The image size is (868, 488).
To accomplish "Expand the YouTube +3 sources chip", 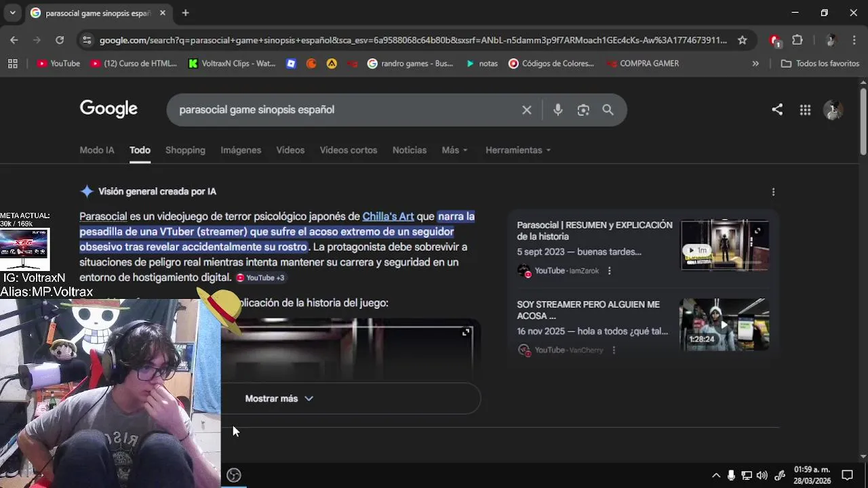I will click(x=260, y=278).
